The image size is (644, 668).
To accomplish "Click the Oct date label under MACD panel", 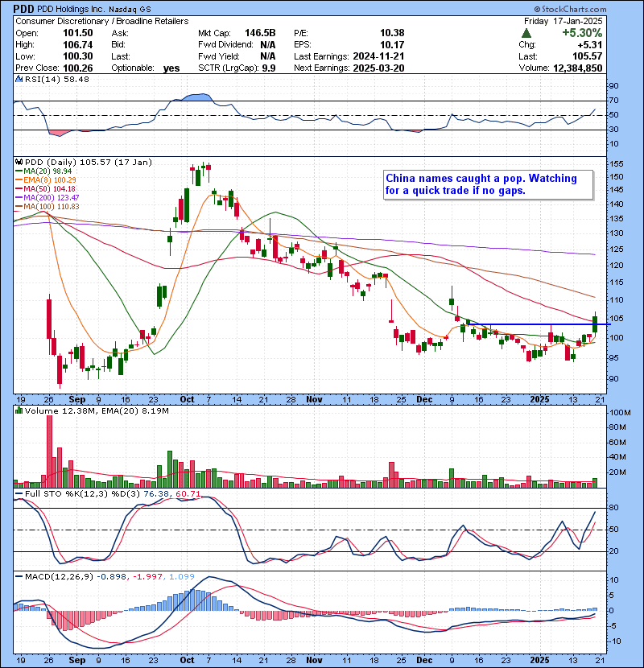I will click(187, 660).
